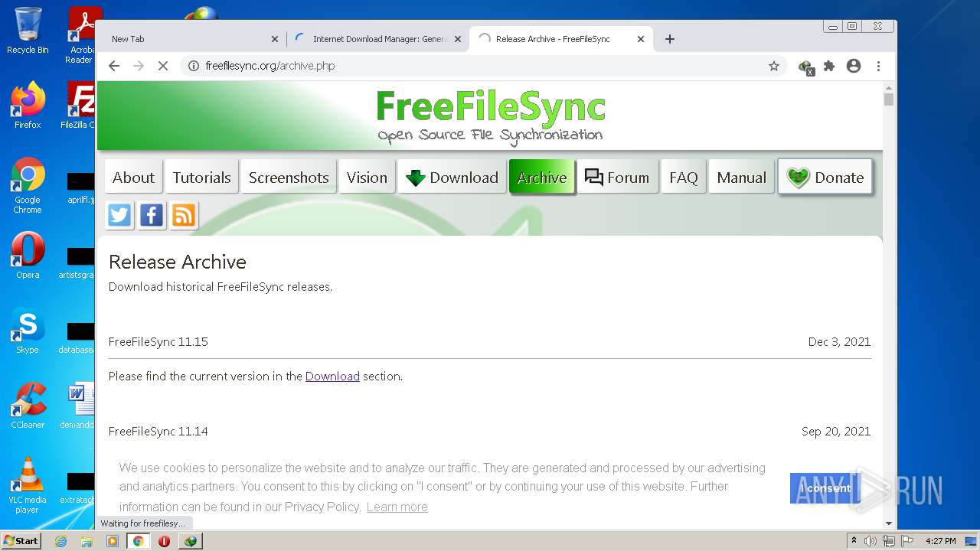This screenshot has height=551, width=980.
Task: Launch Opera from desktop
Action: (28, 256)
